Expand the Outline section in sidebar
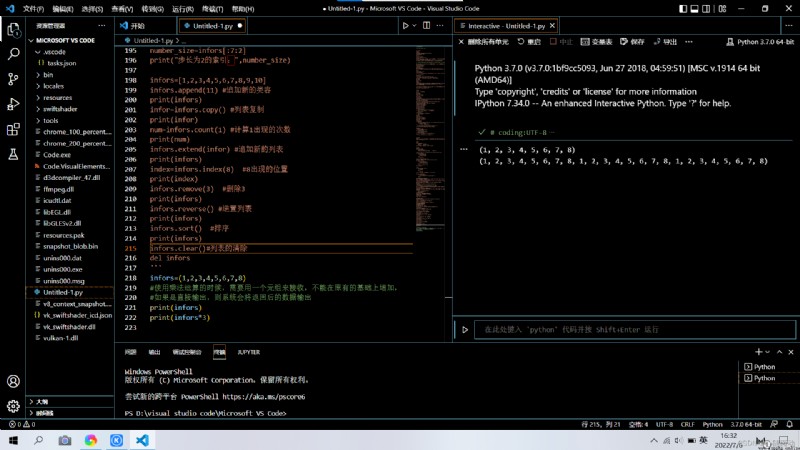The image size is (800, 450). 70,402
